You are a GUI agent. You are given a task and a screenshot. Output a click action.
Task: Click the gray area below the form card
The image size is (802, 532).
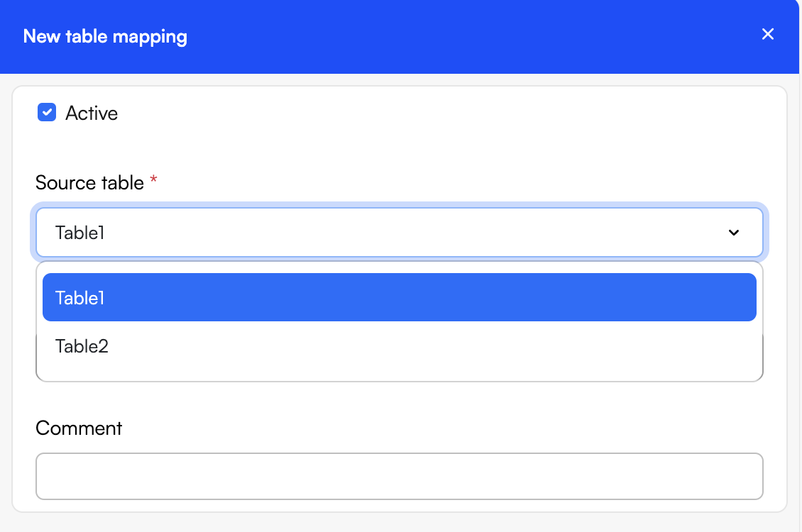point(399,522)
